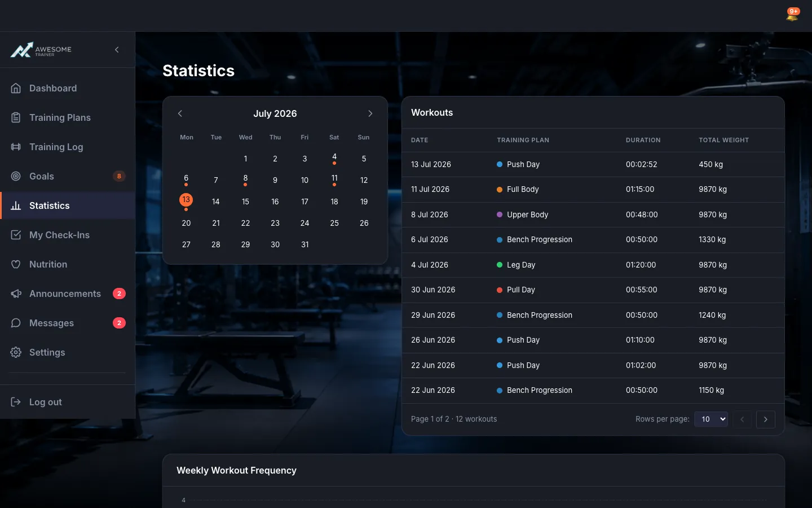Click the Training Log dumbbell icon
Screen dimensions: 812x508
(16, 147)
